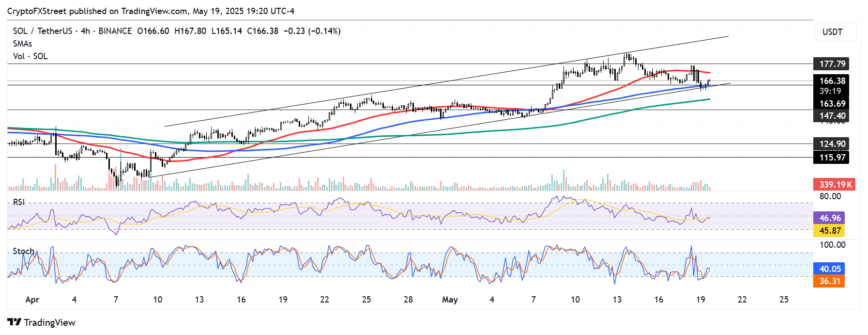Select the 124.90 price level label
868x335 pixels.
[831, 144]
